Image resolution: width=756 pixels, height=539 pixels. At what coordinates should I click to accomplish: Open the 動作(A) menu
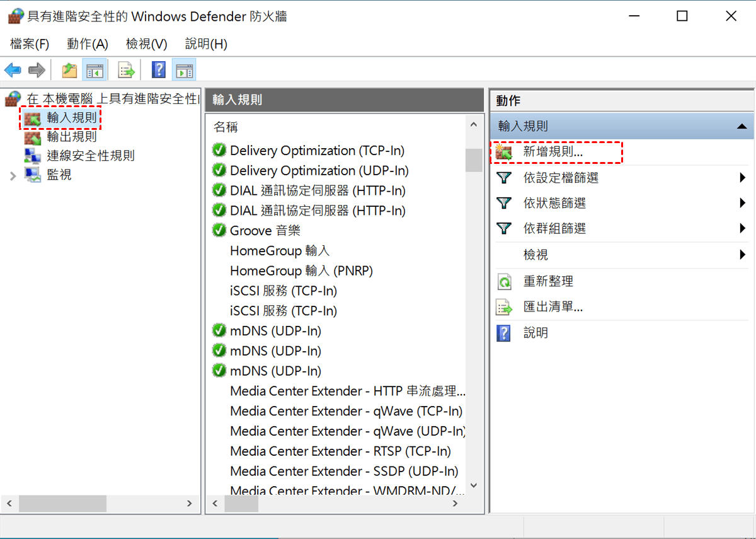click(x=88, y=44)
